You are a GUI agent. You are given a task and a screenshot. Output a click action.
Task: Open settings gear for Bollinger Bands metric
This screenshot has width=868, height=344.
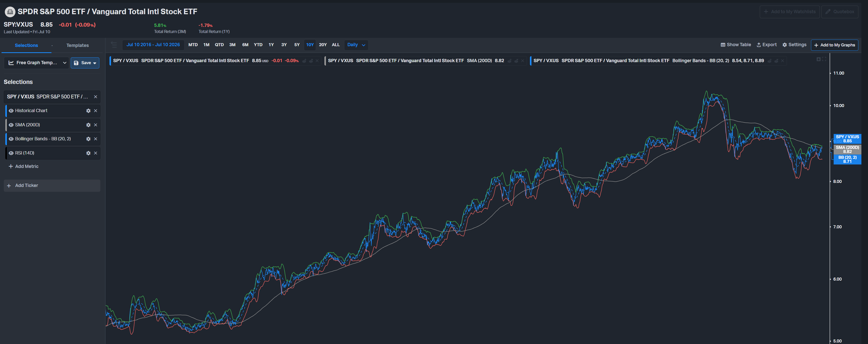tap(88, 139)
